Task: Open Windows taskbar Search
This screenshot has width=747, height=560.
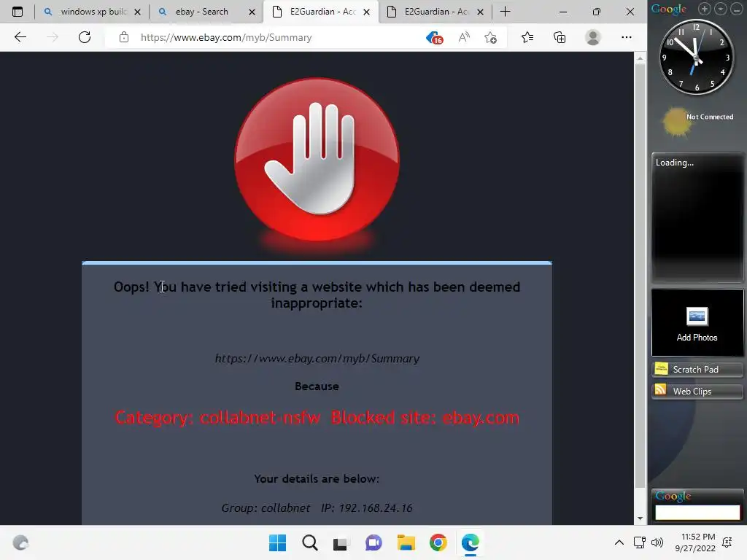Action: (x=309, y=542)
